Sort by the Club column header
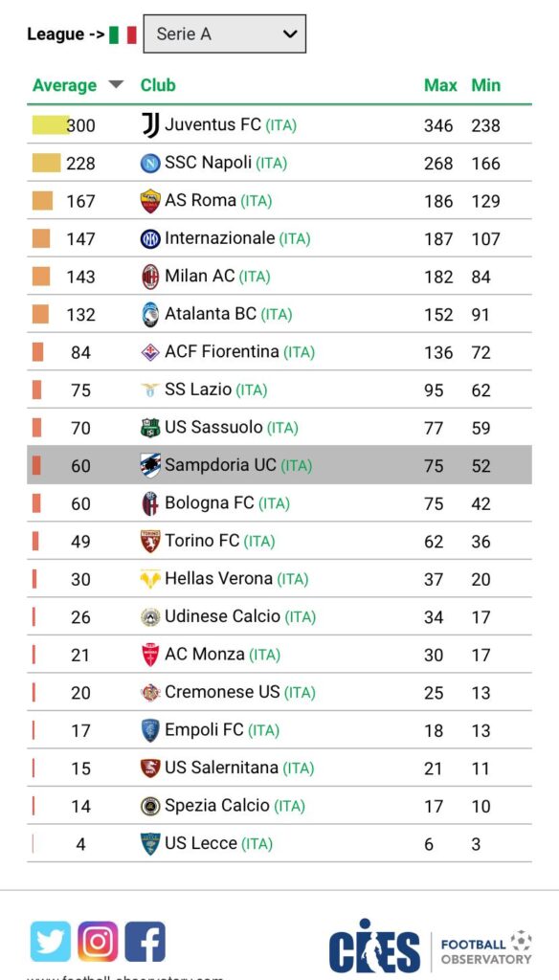 tap(158, 85)
